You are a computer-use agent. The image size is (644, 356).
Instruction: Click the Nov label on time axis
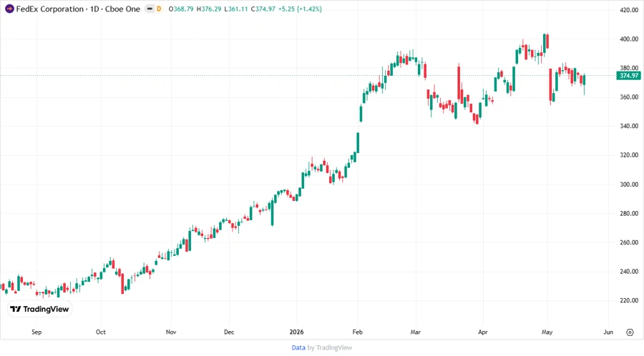(171, 332)
